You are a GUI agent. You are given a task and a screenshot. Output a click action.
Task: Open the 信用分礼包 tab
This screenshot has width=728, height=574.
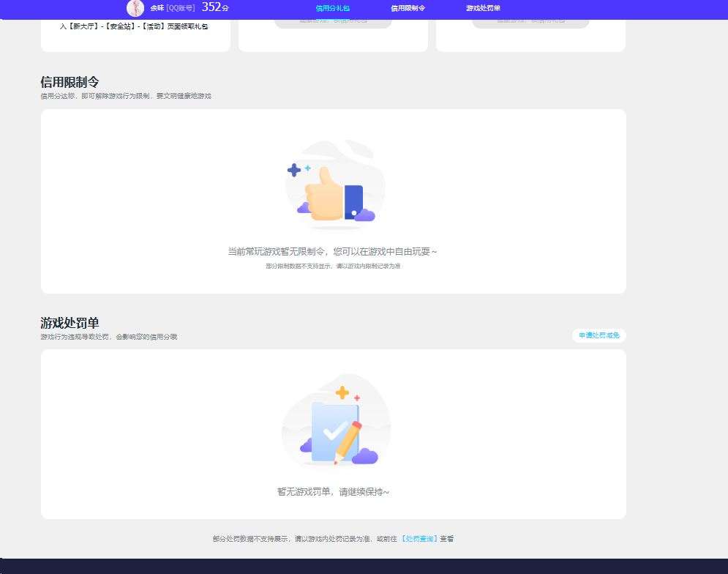click(332, 8)
